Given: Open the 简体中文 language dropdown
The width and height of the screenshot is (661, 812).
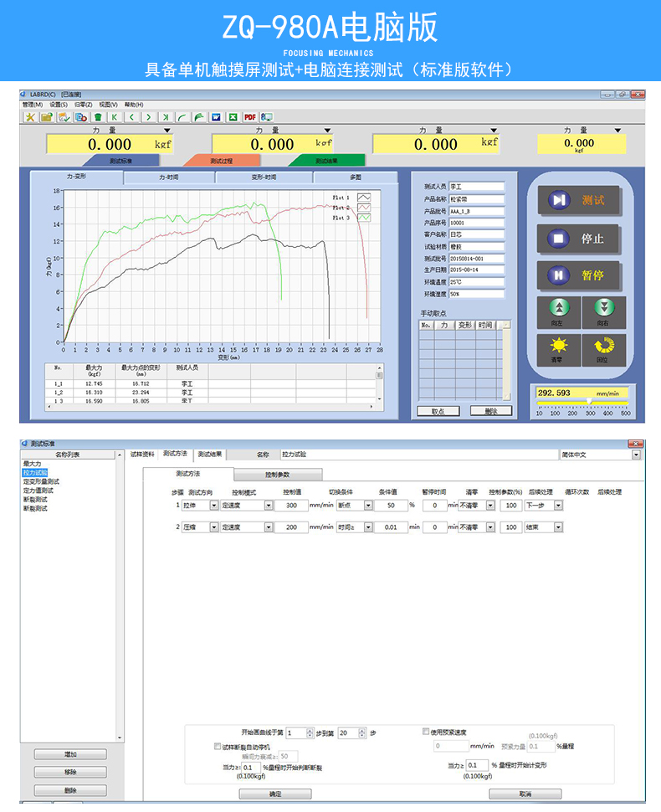Looking at the screenshot, I should 636,455.
